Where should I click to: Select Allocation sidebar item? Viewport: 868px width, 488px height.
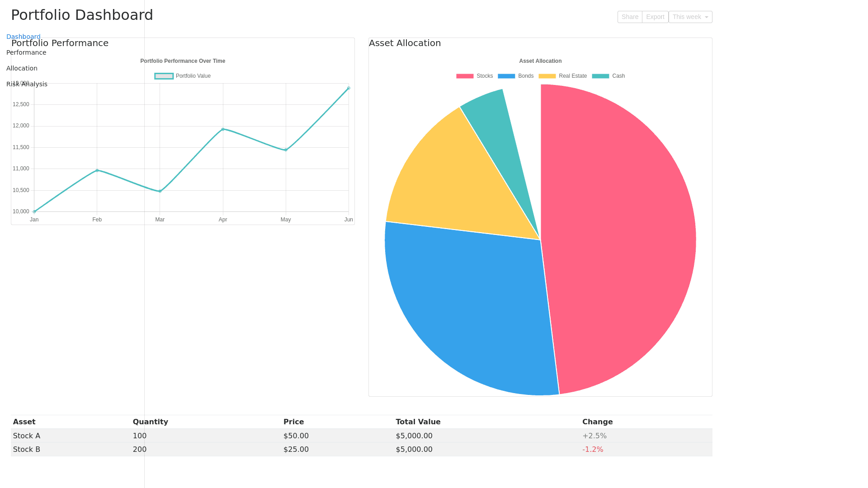pos(22,68)
